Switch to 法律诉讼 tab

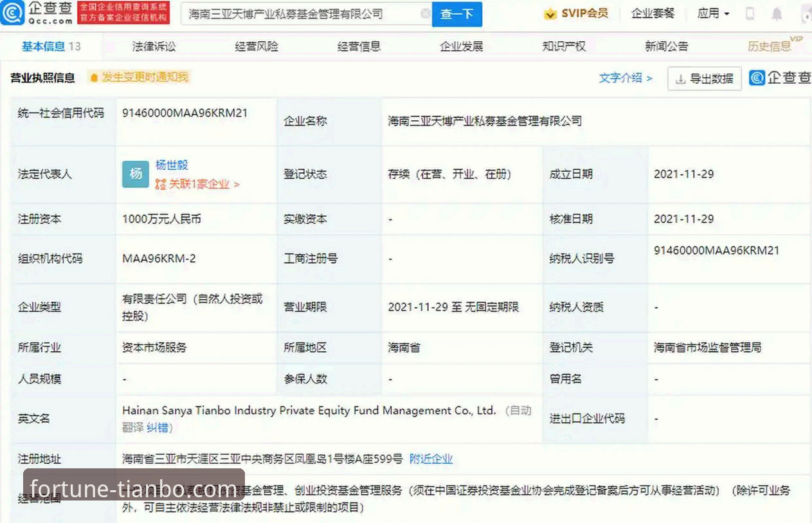click(154, 46)
